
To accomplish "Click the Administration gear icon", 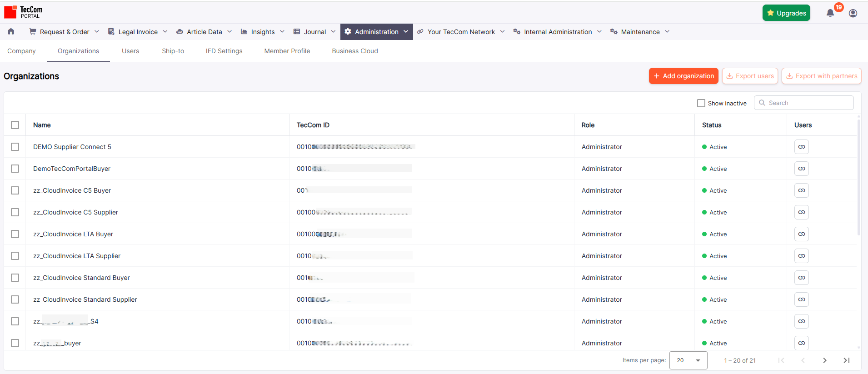I will tap(348, 31).
